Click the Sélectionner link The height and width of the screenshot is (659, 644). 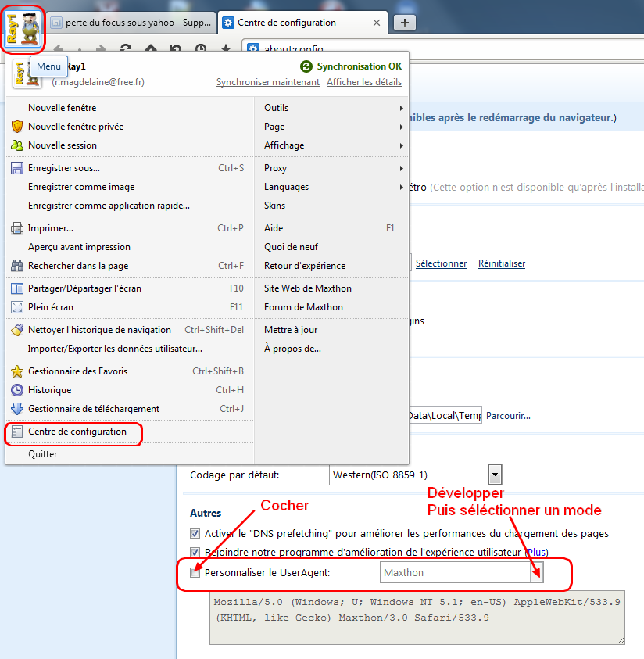click(x=441, y=263)
